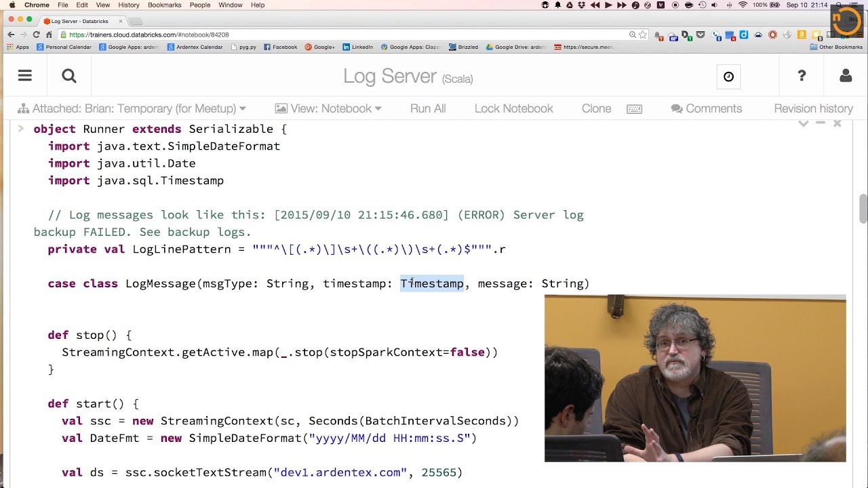The width and height of the screenshot is (868, 488).
Task: Open Facebook bookmark
Action: [x=281, y=47]
